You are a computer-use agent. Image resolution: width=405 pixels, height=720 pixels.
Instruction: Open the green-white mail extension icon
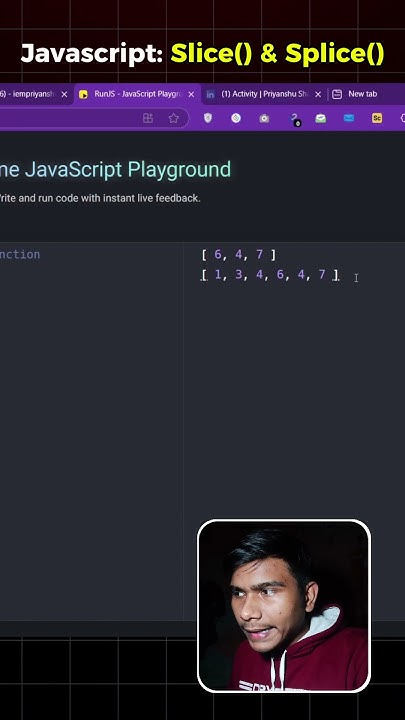[321, 118]
